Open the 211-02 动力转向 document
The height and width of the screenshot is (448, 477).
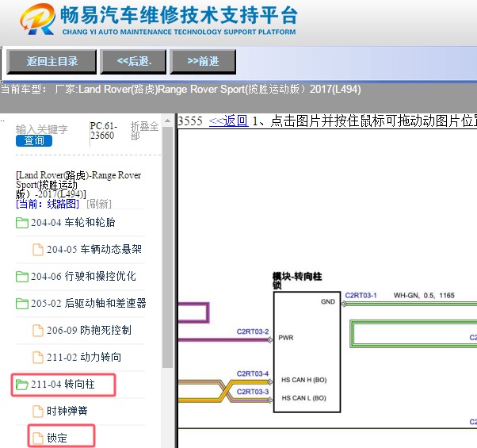[x=84, y=357]
